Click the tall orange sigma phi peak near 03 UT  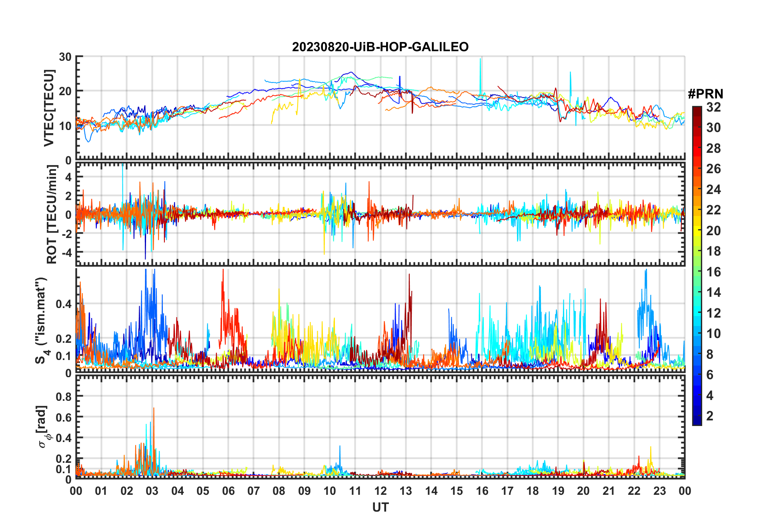coord(154,410)
